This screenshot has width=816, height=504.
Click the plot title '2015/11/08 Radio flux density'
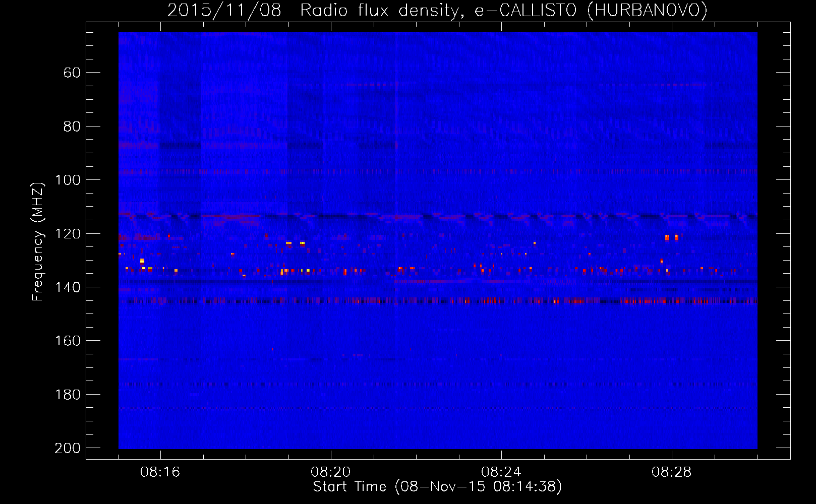pos(437,11)
